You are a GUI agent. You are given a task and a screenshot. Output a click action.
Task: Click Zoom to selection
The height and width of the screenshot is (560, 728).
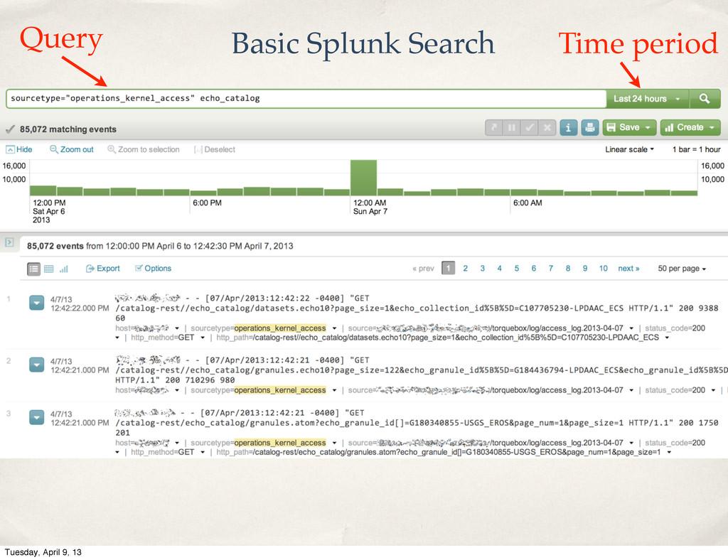(x=144, y=149)
